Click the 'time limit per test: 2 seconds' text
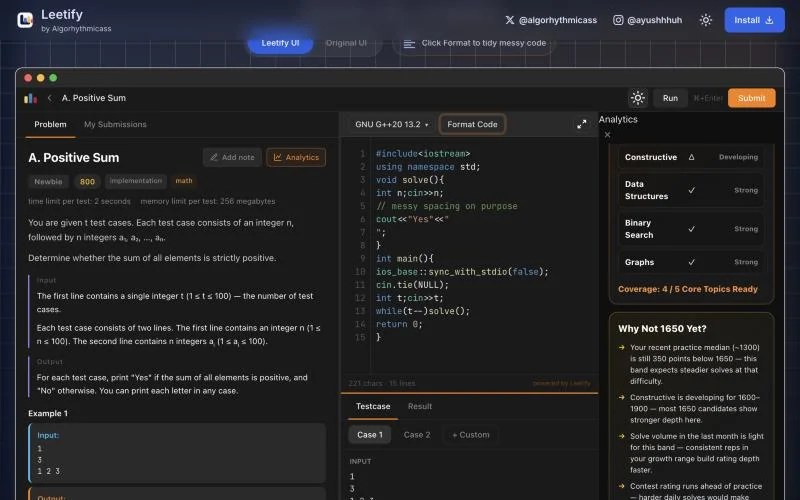 pos(79,201)
